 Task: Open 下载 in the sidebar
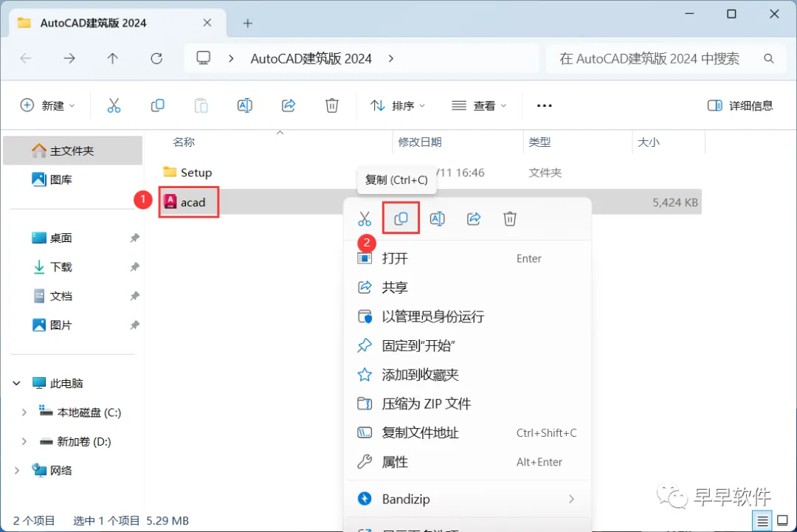[x=72, y=267]
